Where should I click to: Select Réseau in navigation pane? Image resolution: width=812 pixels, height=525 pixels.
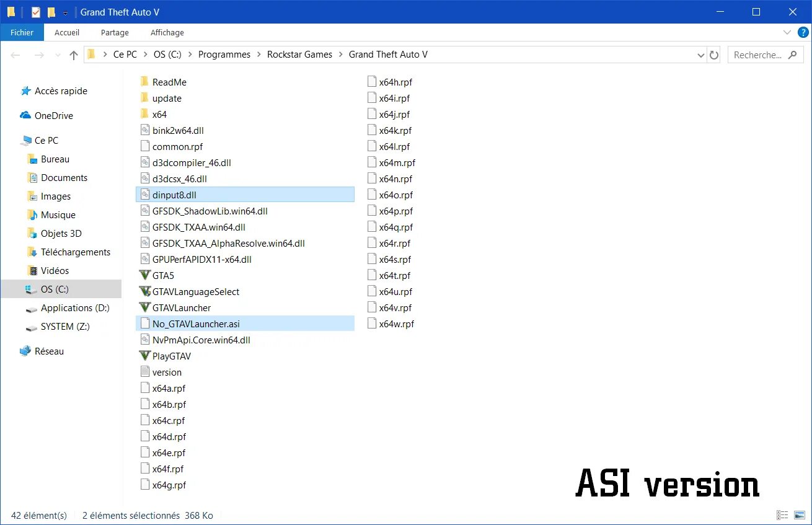point(49,351)
